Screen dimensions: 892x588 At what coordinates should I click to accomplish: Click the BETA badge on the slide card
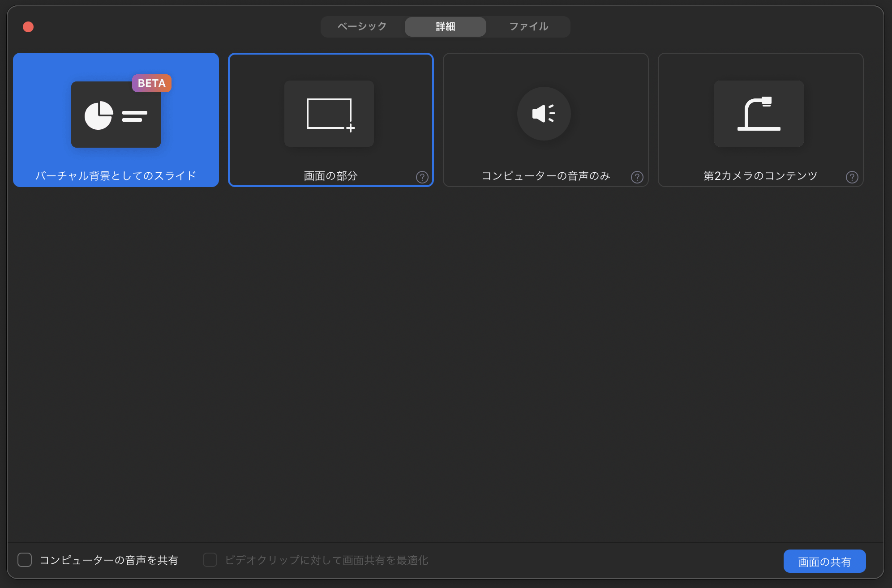coord(152,83)
